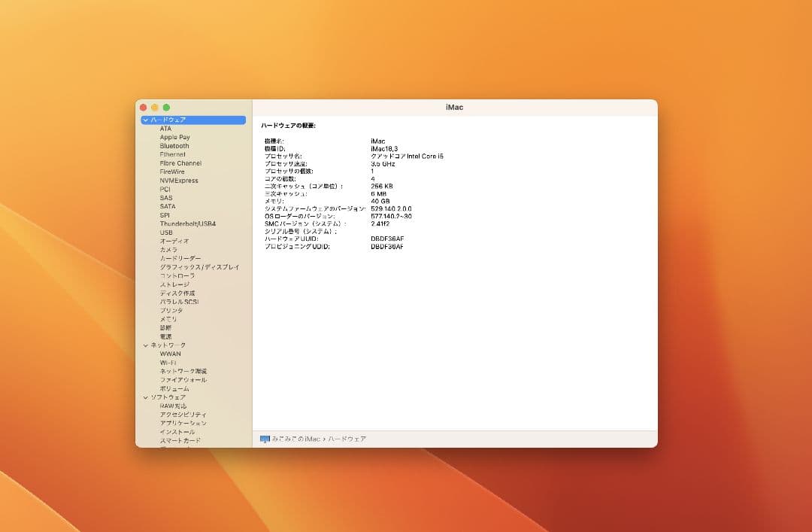
Task: Collapse the ソフトウェア section chevron
Action: click(x=145, y=397)
